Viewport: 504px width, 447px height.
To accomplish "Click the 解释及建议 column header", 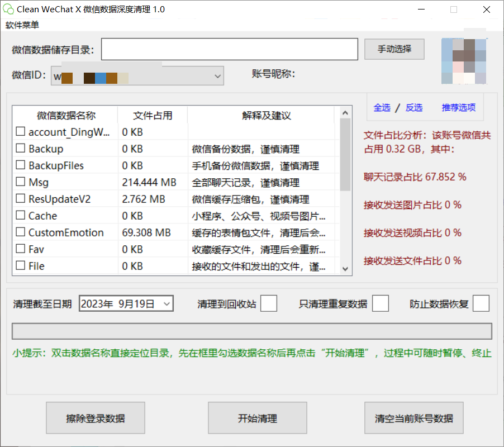I will [266, 115].
